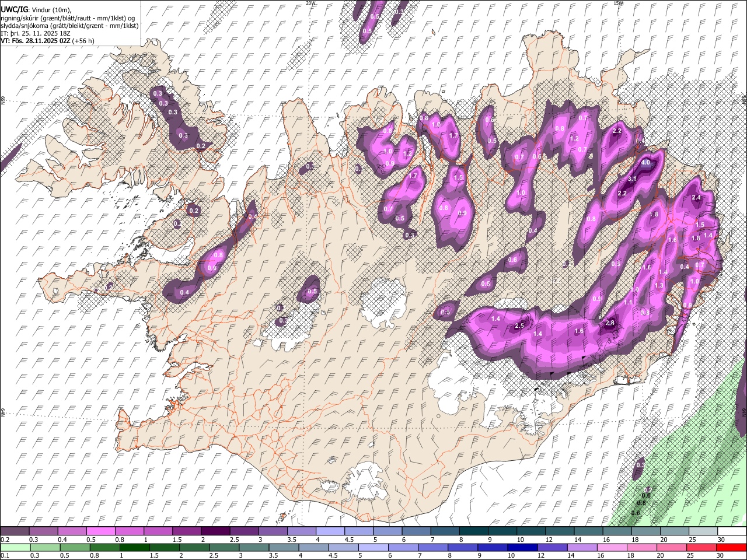The width and height of the screenshot is (747, 560).
Task: Click the initial time line 'IT: þri. 25. 11. 2025 18Z'
Action: 36,33
